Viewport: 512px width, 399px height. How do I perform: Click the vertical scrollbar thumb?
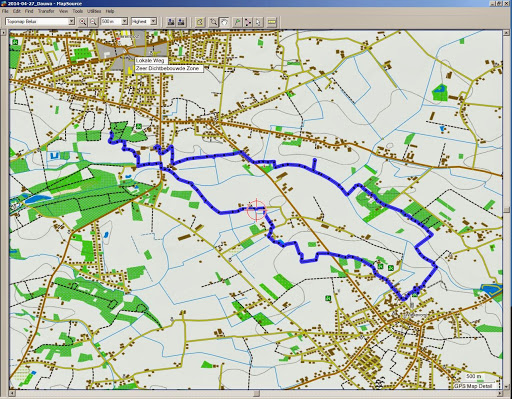click(507, 210)
